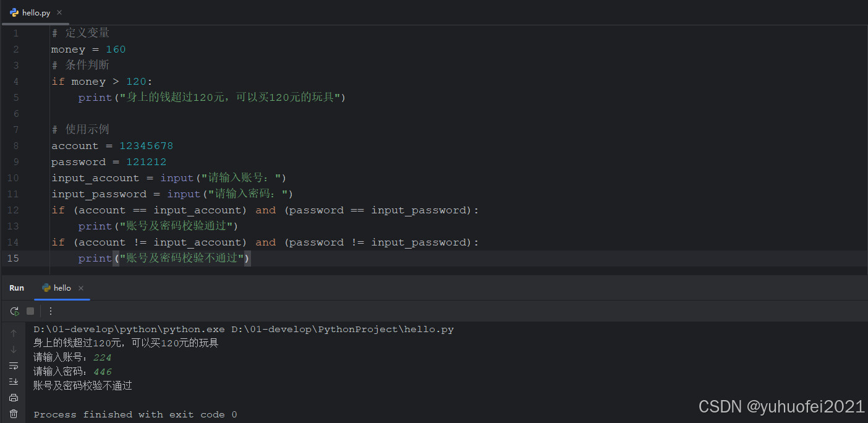Click the entered password value 446
The image size is (868, 423).
pos(103,372)
